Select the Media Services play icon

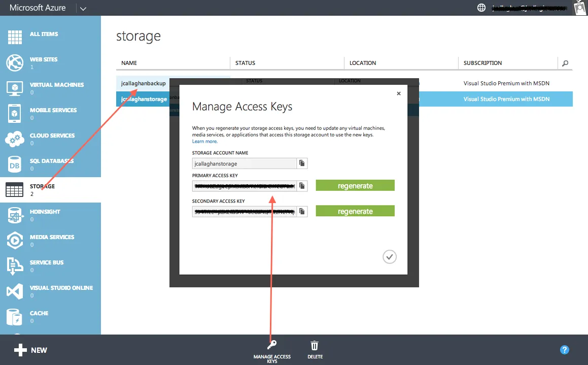pyautogui.click(x=15, y=241)
